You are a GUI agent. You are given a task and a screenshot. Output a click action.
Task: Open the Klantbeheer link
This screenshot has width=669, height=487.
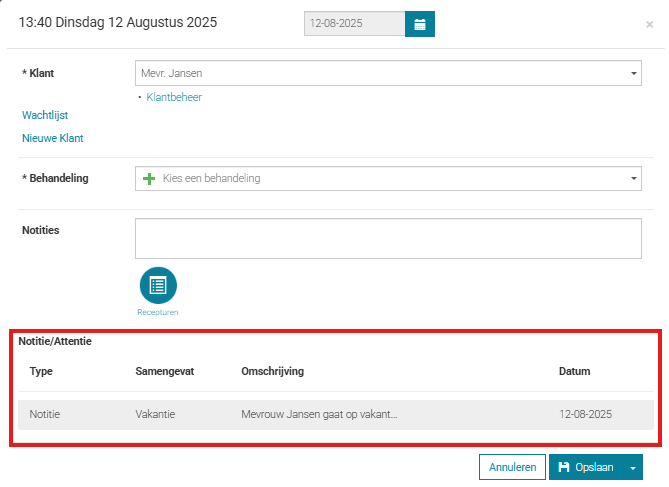[x=174, y=98]
